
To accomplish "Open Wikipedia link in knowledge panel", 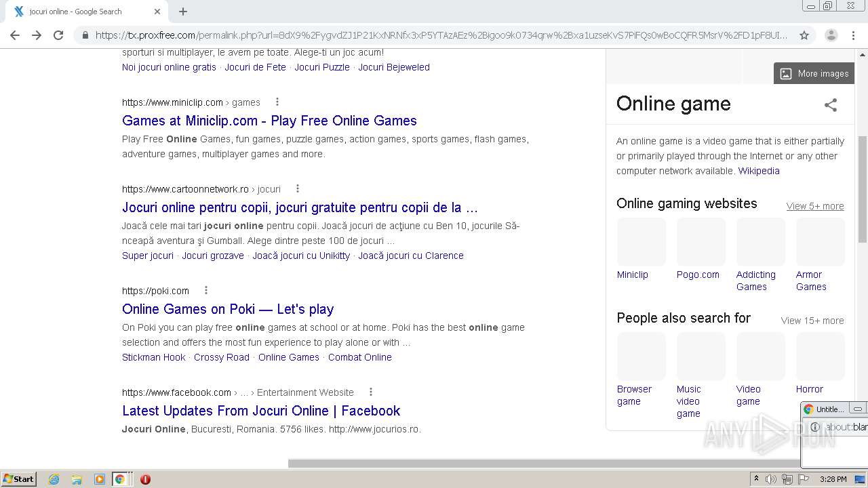I will (x=759, y=171).
